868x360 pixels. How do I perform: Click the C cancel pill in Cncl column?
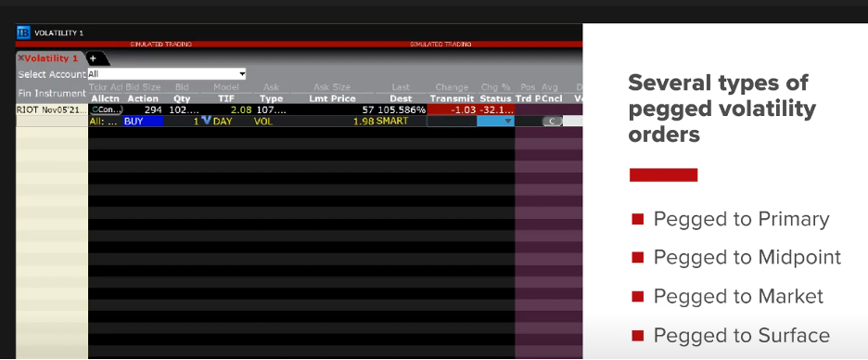pos(552,122)
